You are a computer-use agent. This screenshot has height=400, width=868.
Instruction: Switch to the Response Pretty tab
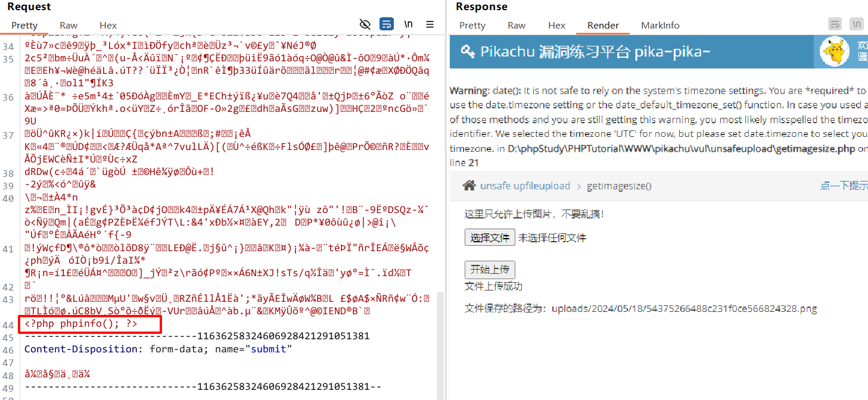pyautogui.click(x=472, y=25)
